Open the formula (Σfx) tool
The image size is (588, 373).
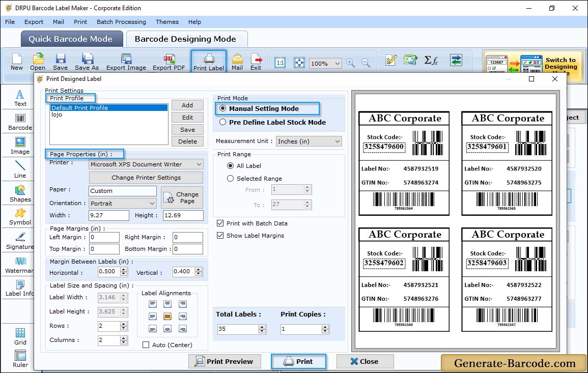431,60
